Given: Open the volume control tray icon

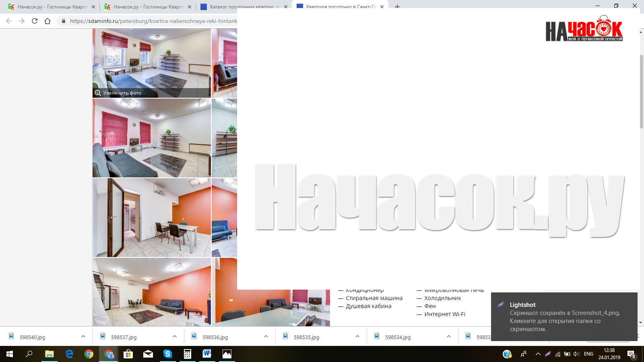Looking at the screenshot, I should [576, 354].
